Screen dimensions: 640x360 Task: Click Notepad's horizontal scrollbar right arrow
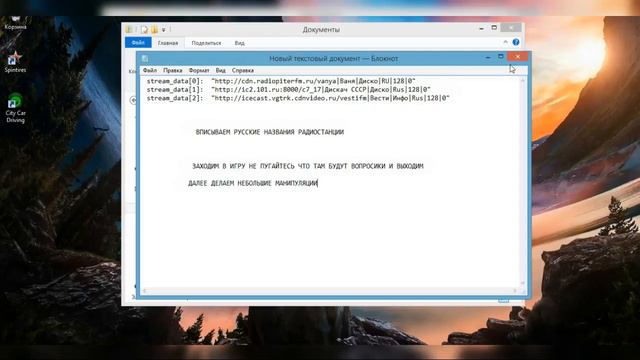(x=514, y=291)
